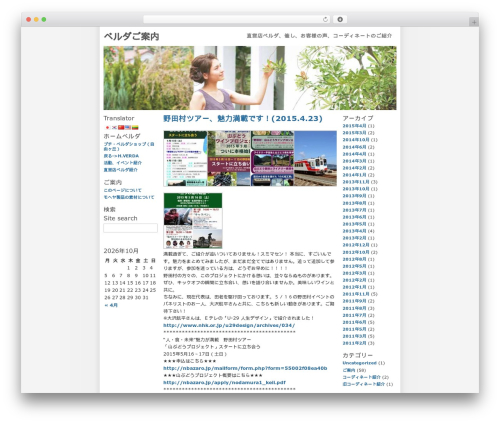Image resolution: width=500 pixels, height=423 pixels.
Task: Open the このページについて link
Action: point(123,190)
